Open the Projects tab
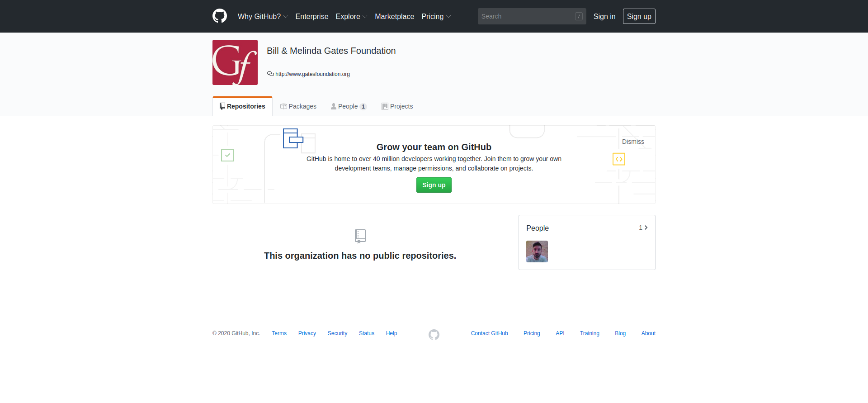 tap(397, 106)
